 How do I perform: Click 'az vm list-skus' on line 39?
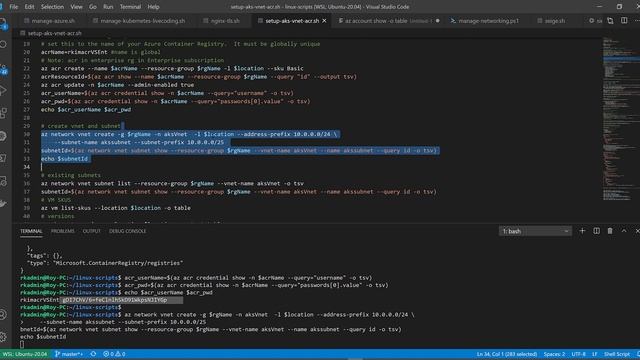point(65,208)
